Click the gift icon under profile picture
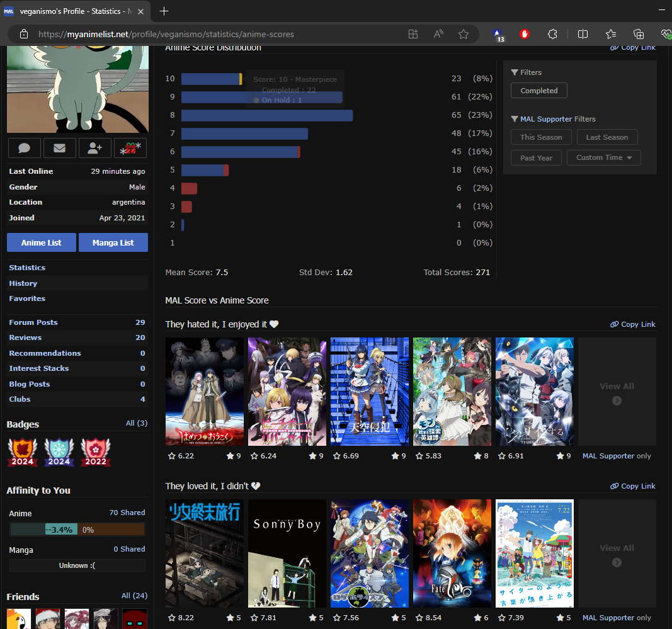This screenshot has width=672, height=629. tap(130, 148)
